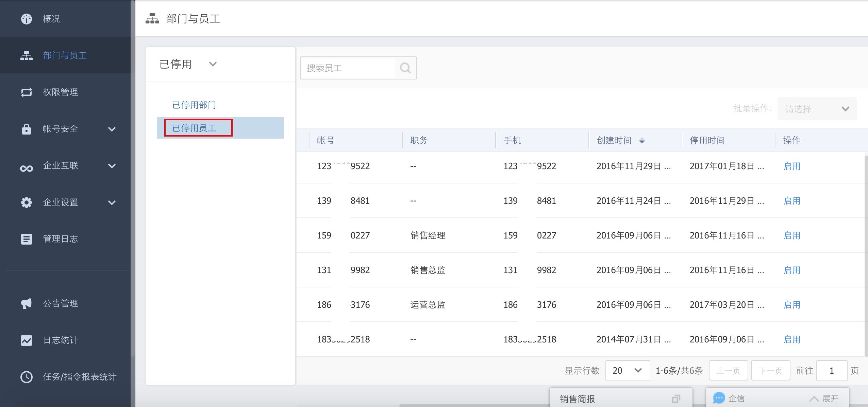Click the 销售总监 job title cell

click(x=428, y=270)
